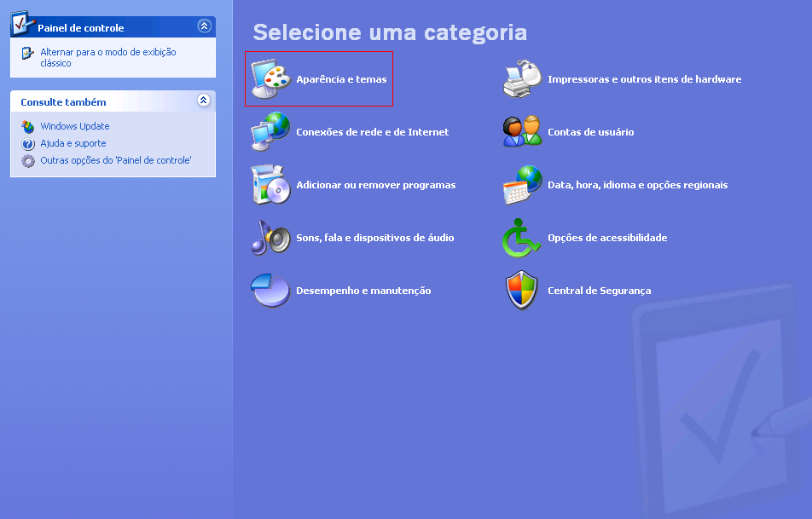Click the Windows Update icon in sidebar
Screen dimensions: 812x519
pyautogui.click(x=28, y=126)
